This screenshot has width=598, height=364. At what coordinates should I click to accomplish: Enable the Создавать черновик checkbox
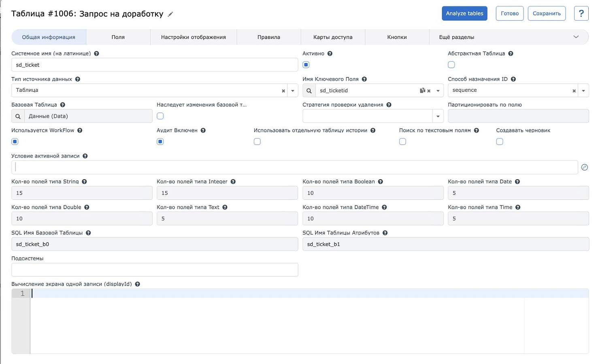(x=500, y=142)
